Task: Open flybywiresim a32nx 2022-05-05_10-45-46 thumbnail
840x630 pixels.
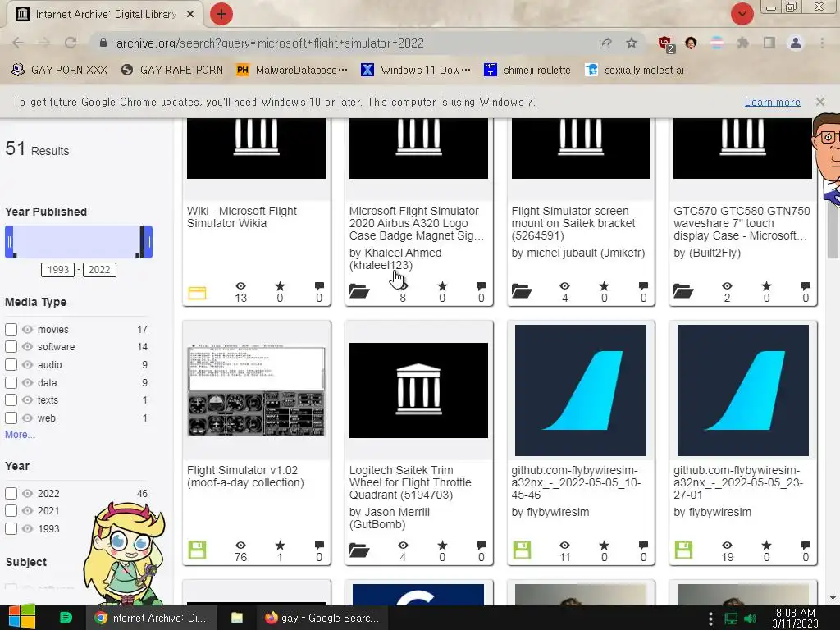Action: point(581,390)
